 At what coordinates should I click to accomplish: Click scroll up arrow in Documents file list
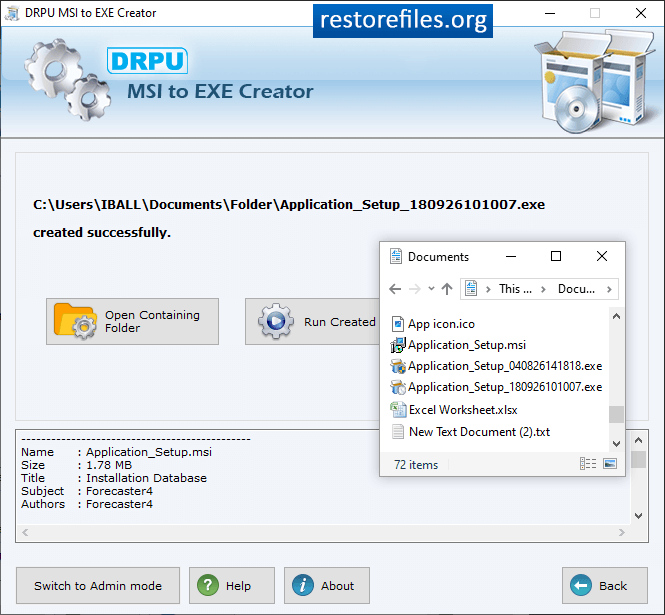(x=617, y=316)
